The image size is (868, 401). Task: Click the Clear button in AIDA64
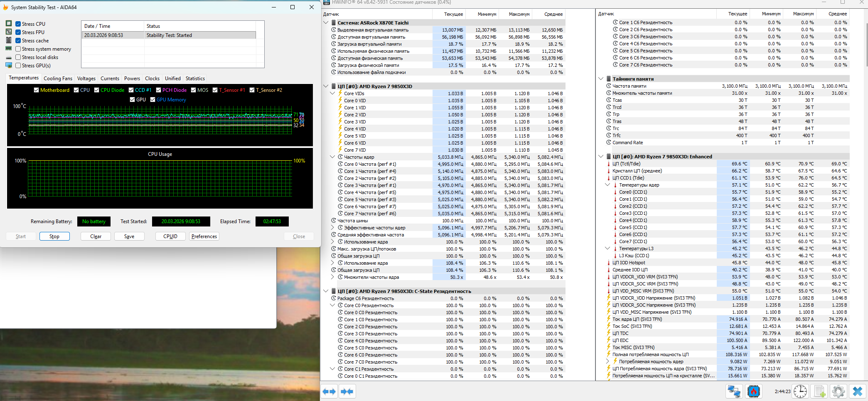point(96,236)
